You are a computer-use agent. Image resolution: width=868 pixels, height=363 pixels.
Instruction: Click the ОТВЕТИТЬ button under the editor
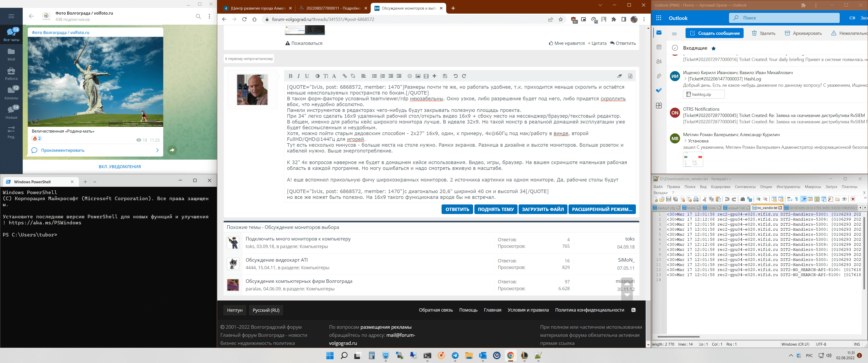click(457, 209)
